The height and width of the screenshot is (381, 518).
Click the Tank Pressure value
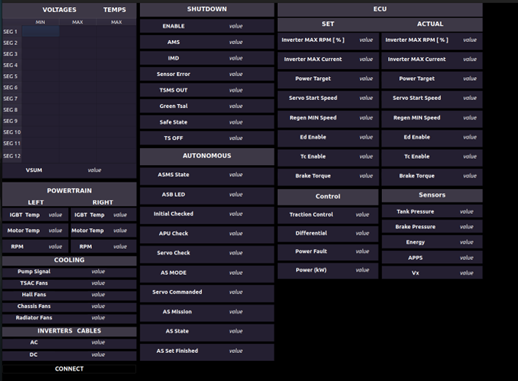[467, 211]
